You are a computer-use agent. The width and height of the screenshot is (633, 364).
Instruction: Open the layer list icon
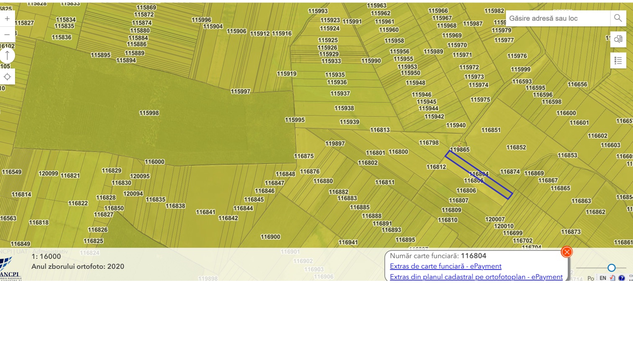618,61
